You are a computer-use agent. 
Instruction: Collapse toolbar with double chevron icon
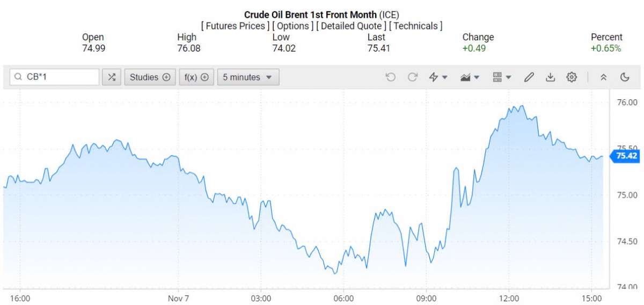603,77
